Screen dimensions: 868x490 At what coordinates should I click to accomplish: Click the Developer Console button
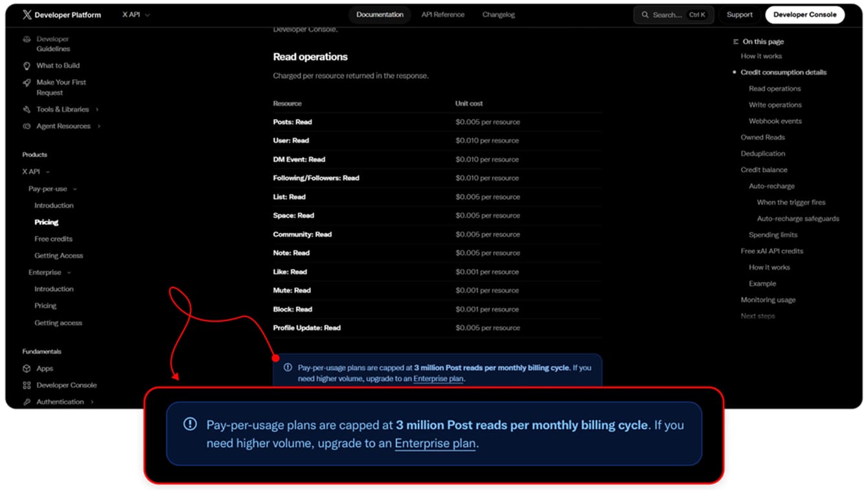click(805, 15)
